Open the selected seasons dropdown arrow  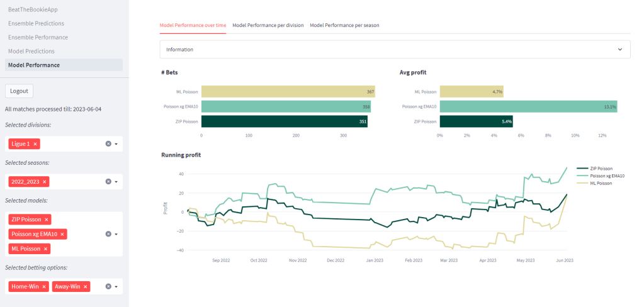pyautogui.click(x=116, y=182)
